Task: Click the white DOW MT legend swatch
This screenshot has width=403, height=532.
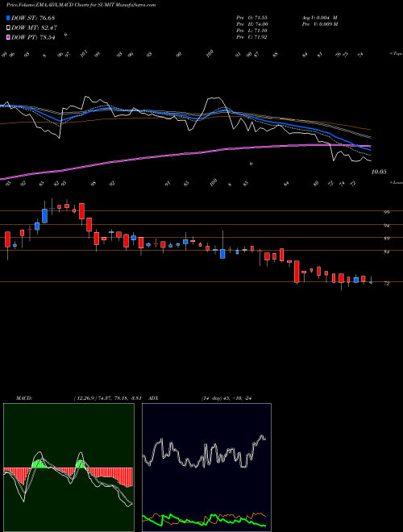Action: (8, 27)
